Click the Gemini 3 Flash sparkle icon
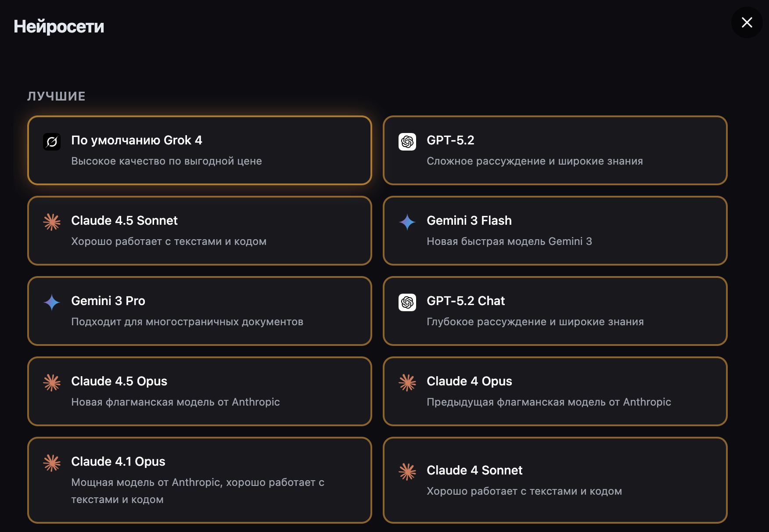The width and height of the screenshot is (769, 532). click(x=407, y=222)
